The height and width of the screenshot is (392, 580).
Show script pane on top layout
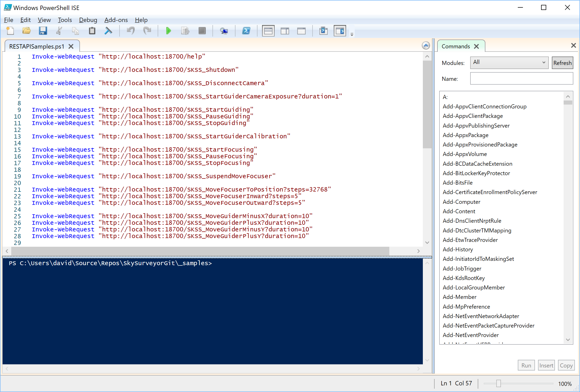[x=268, y=31]
